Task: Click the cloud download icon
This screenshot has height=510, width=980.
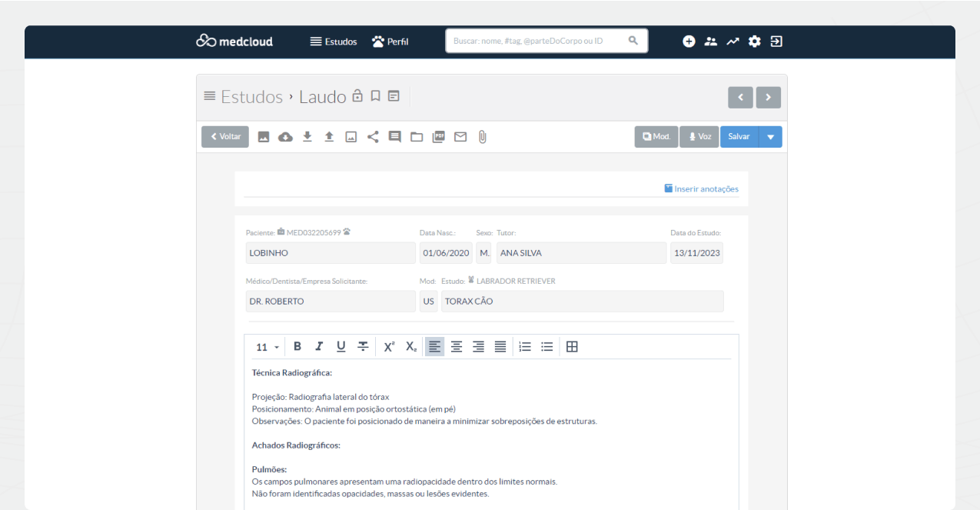Action: (x=285, y=137)
